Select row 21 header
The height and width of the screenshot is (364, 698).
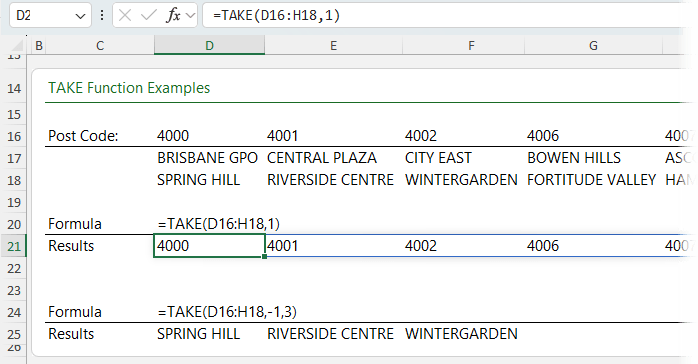click(14, 246)
